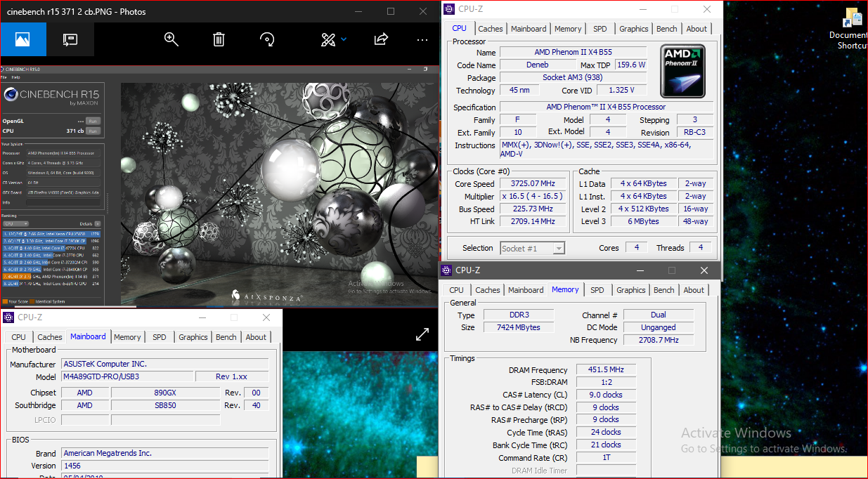The height and width of the screenshot is (479, 868).
Task: Close the CPU-Z Memory window
Action: 704,270
